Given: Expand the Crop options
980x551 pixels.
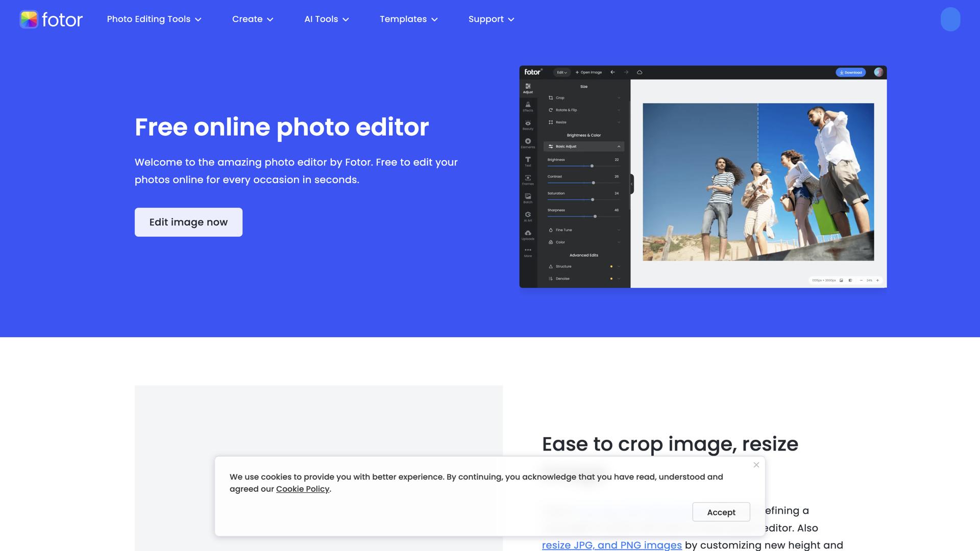Looking at the screenshot, I should click(x=619, y=97).
